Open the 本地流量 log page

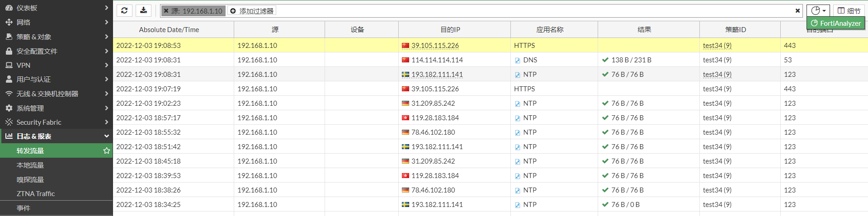30,165
